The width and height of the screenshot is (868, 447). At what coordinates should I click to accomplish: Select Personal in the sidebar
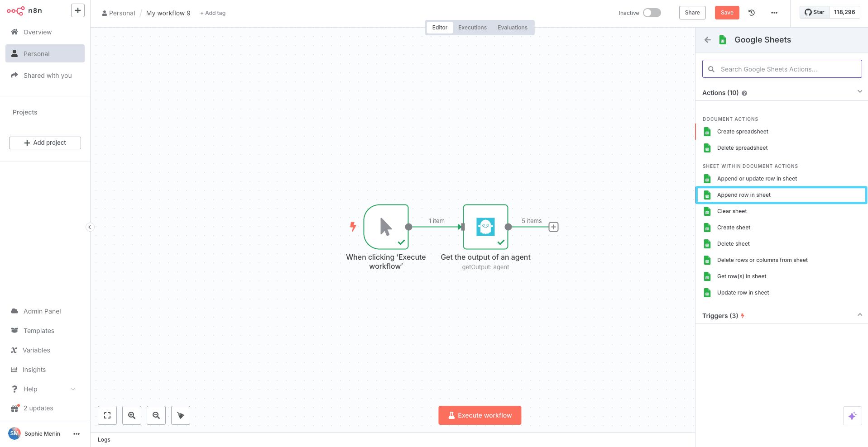pos(45,54)
